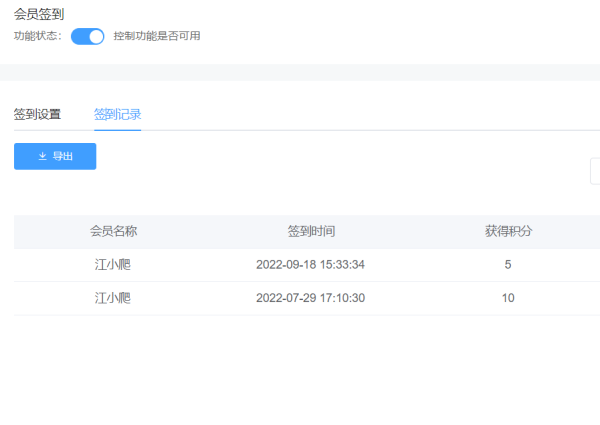
Task: Click the timestamp 2022-07-29 17:10:30
Action: [x=310, y=298]
